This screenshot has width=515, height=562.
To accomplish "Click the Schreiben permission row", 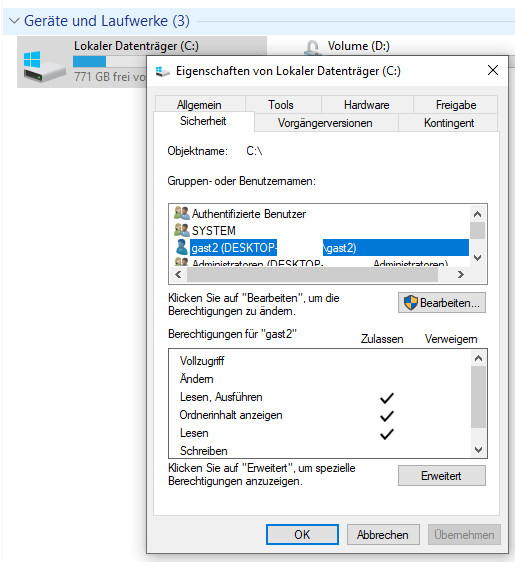I will point(320,451).
